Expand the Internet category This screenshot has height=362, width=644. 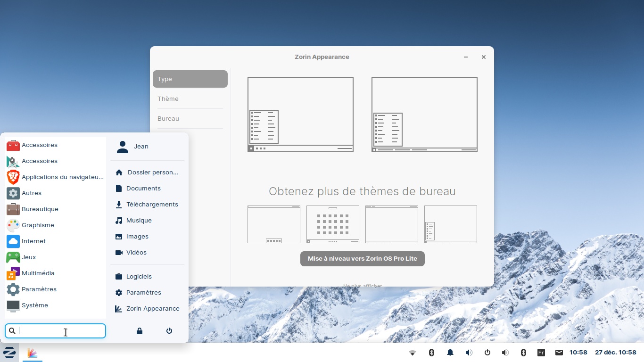[x=33, y=241]
